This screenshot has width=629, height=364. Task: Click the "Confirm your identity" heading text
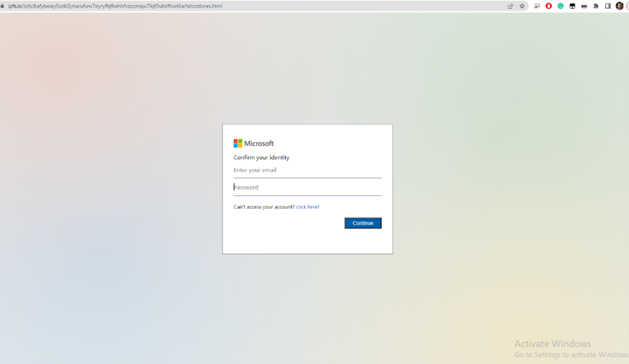[261, 158]
